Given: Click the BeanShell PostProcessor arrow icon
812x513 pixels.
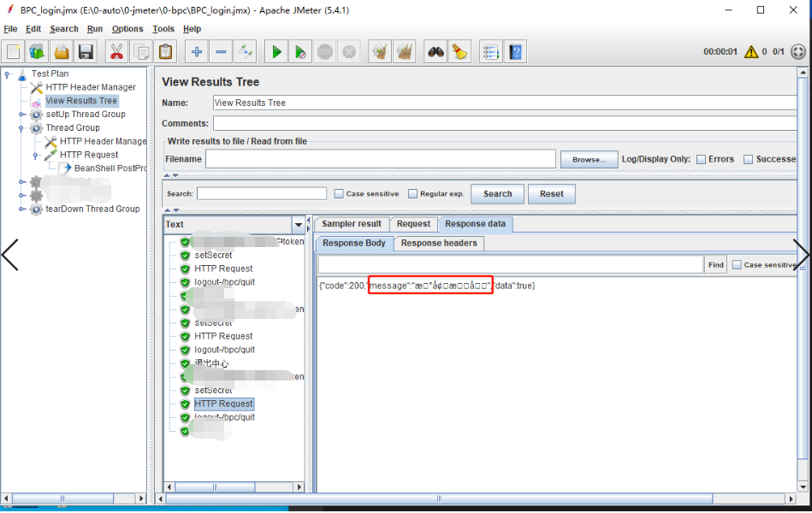Looking at the screenshot, I should (x=66, y=168).
